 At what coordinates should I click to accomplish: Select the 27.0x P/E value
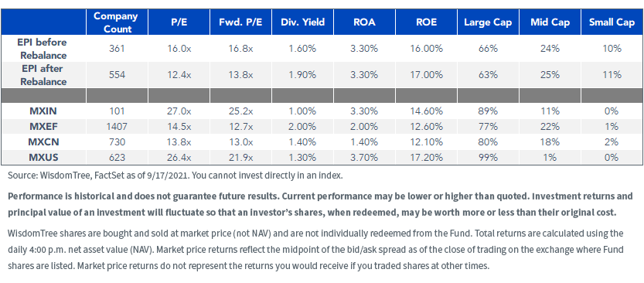(x=179, y=111)
